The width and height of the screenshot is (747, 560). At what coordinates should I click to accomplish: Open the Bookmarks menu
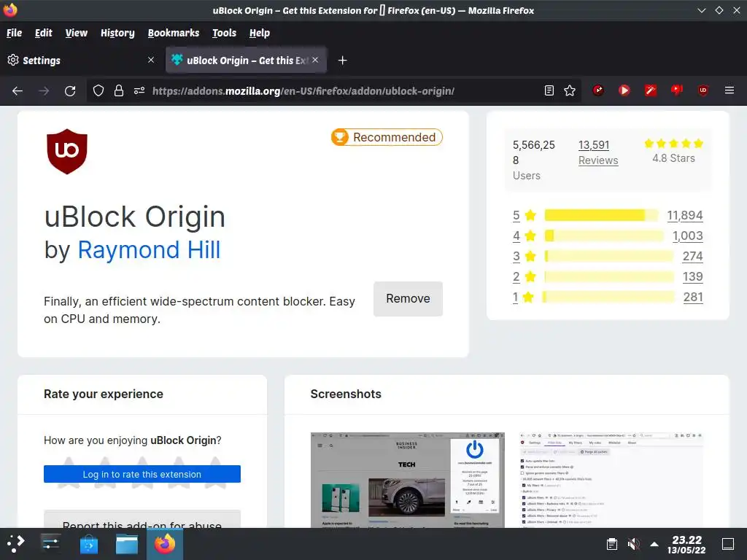point(174,33)
